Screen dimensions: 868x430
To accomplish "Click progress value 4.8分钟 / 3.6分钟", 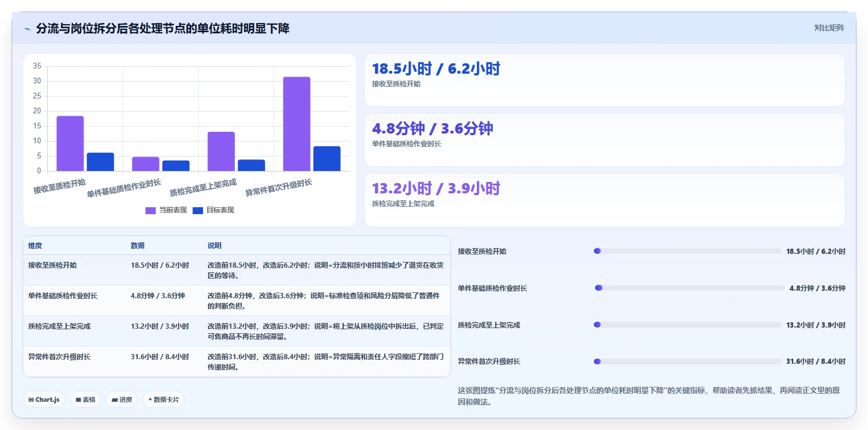I will 817,288.
